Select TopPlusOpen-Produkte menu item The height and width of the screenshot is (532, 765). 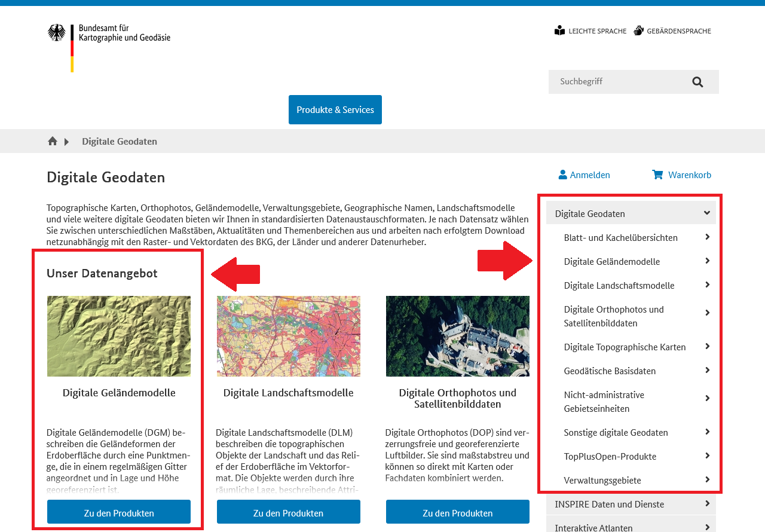pyautogui.click(x=610, y=456)
